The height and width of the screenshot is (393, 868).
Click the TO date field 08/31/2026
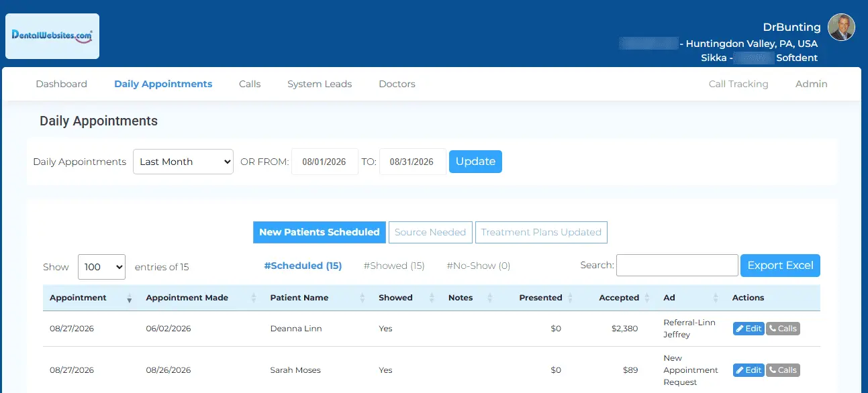tap(413, 162)
